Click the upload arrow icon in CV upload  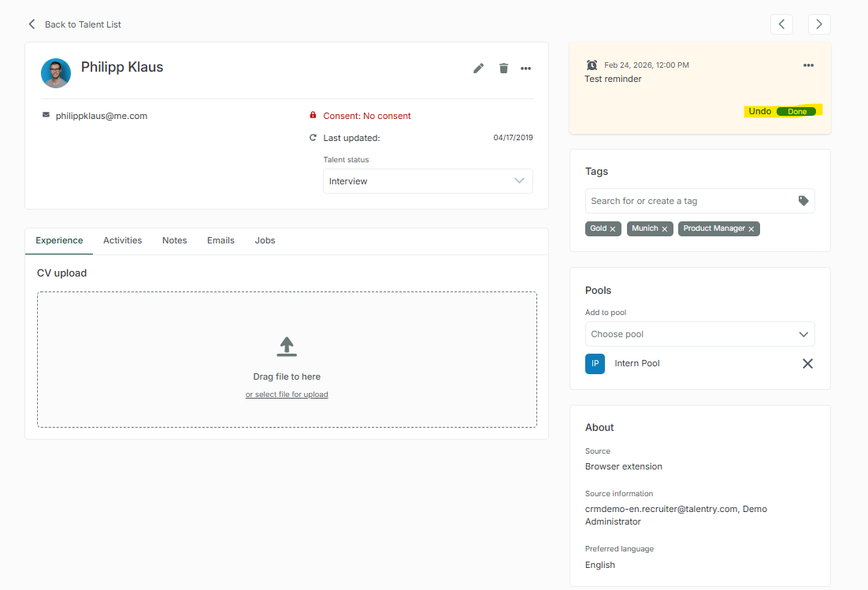pyautogui.click(x=287, y=347)
